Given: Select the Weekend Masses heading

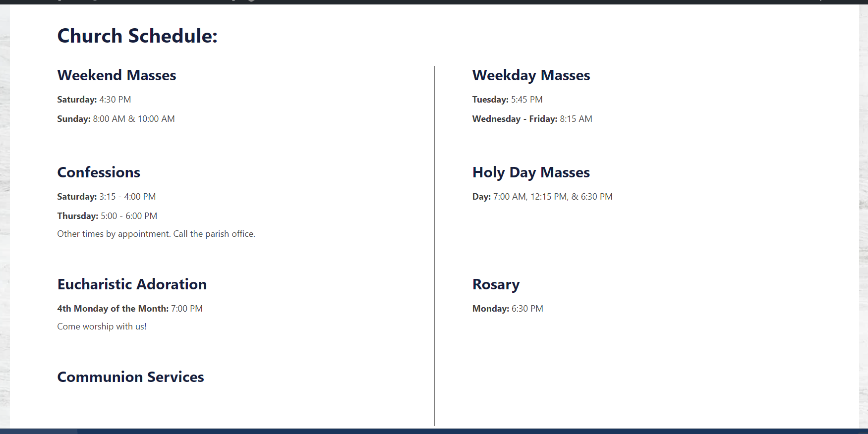Looking at the screenshot, I should coord(116,75).
